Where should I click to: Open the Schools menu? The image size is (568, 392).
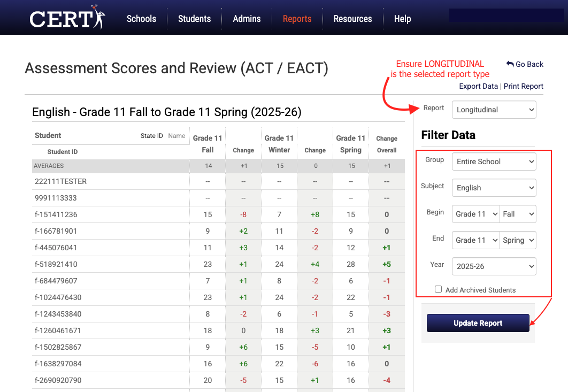[141, 19]
